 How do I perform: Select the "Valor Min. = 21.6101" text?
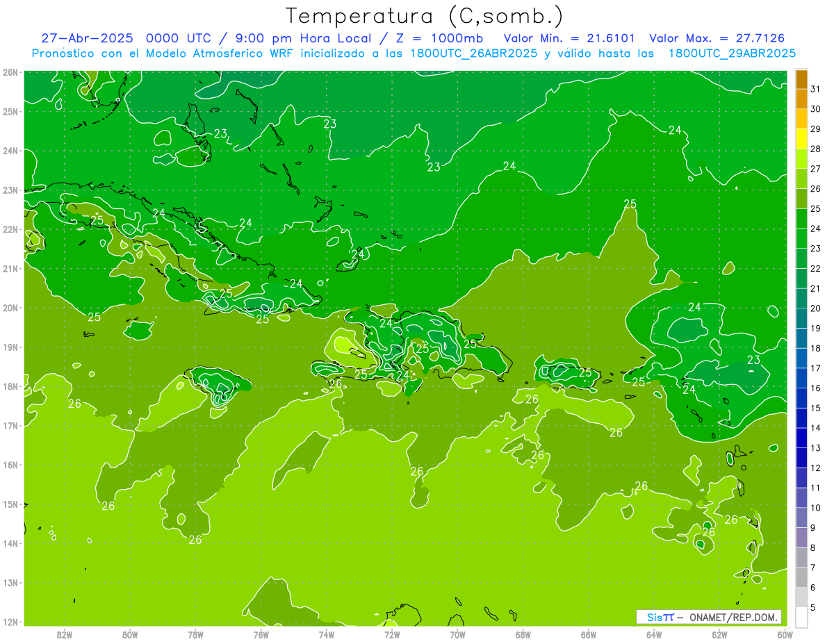coord(569,38)
